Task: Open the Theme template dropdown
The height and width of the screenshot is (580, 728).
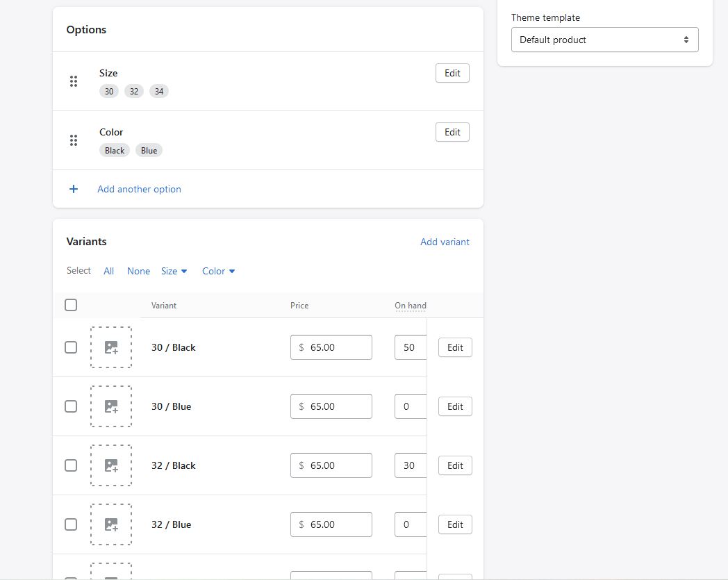Action: pyautogui.click(x=604, y=40)
